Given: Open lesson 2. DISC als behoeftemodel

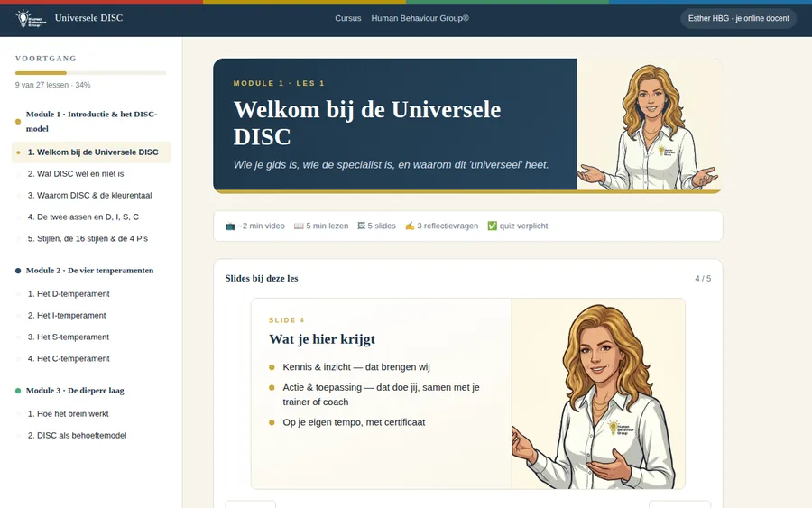Looking at the screenshot, I should click(x=77, y=436).
